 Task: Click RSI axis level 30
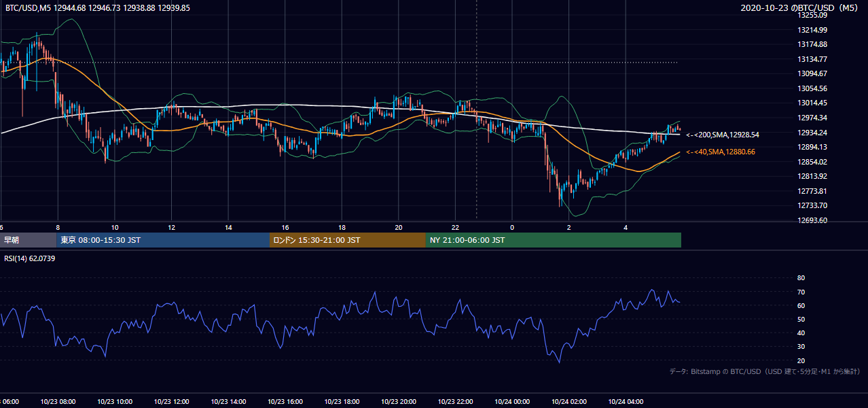tap(801, 347)
